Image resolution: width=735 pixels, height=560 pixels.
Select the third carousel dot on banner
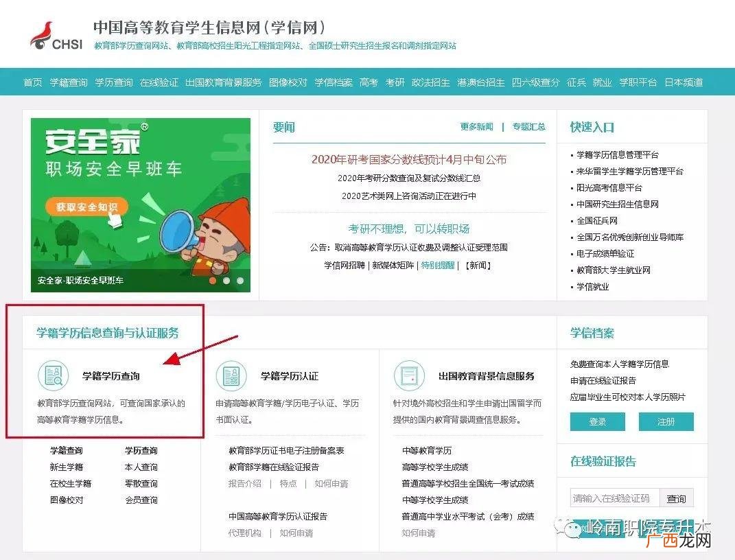(240, 281)
